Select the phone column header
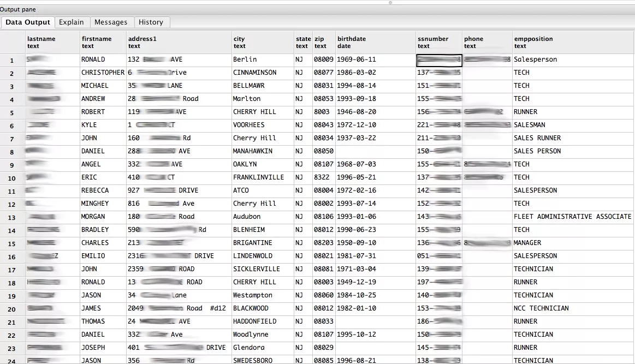Viewport: 635px width, 364px height. pos(487,42)
